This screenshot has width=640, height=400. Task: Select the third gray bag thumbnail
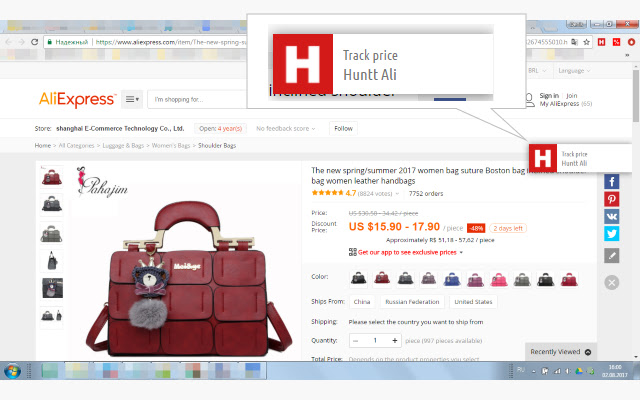tap(52, 233)
